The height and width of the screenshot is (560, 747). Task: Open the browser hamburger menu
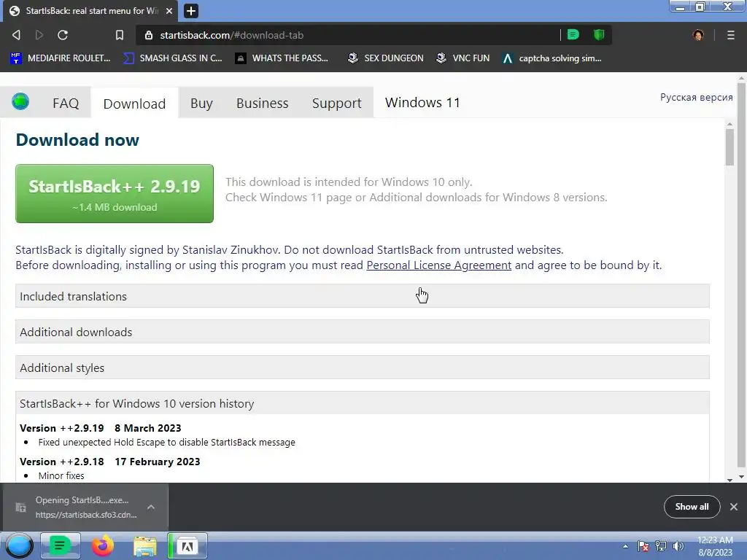coord(731,35)
